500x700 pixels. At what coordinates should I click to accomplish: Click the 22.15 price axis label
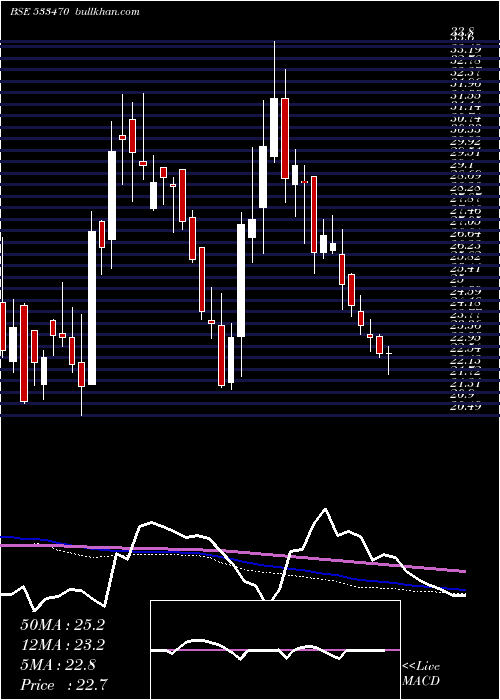465,360
